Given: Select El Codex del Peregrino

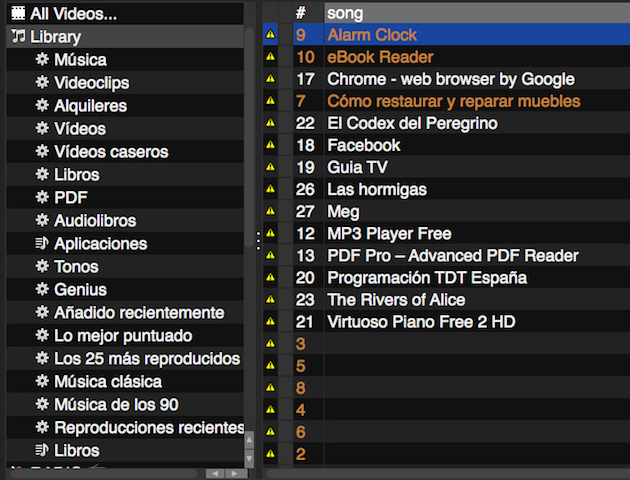Looking at the screenshot, I should pyautogui.click(x=446, y=123).
